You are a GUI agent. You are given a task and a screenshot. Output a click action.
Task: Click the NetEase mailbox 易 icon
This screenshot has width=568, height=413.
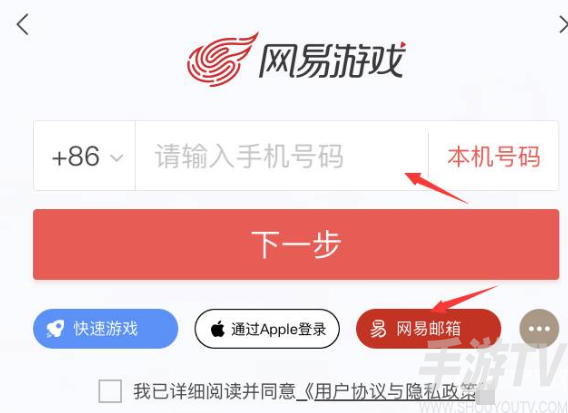click(378, 329)
